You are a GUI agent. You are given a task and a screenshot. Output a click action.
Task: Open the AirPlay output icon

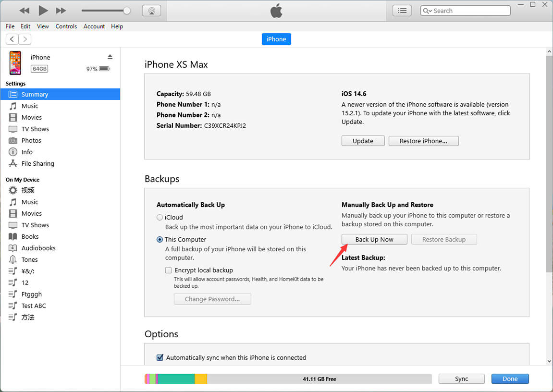coord(152,11)
